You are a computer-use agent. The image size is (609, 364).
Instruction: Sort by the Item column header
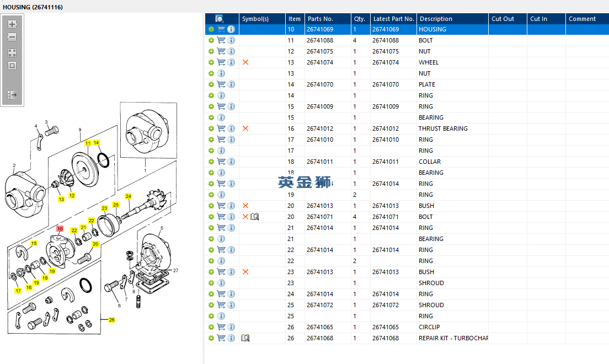(295, 19)
